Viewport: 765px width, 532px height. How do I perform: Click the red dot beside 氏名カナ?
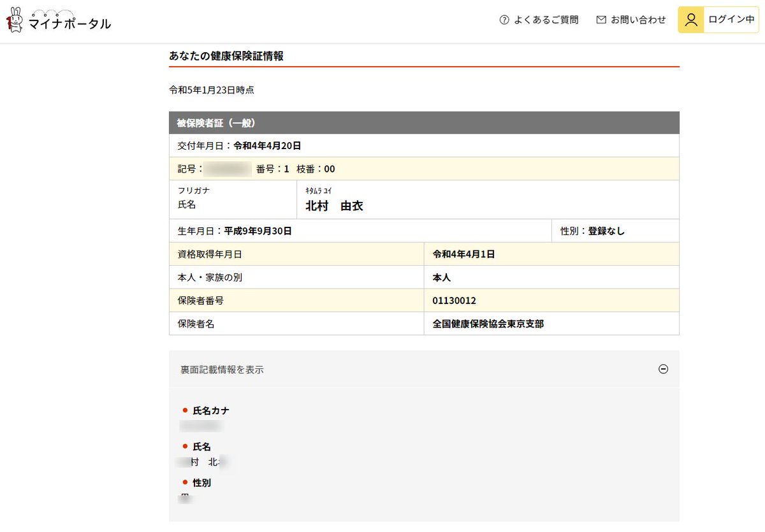(186, 411)
